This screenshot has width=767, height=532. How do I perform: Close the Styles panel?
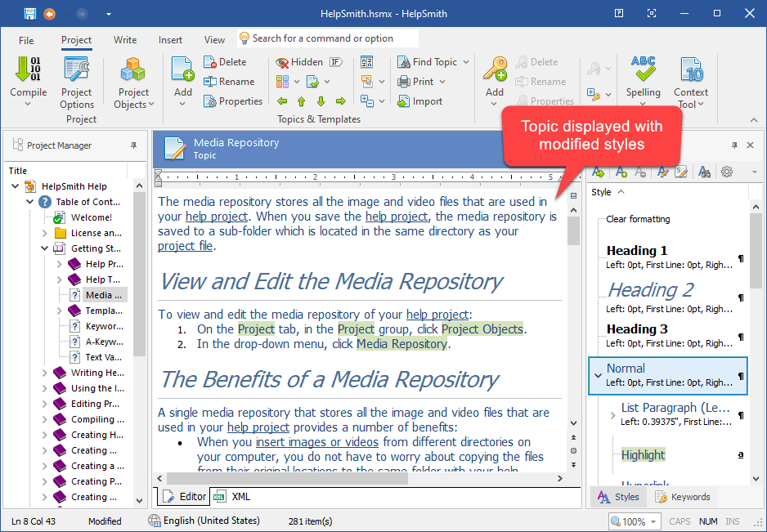click(x=751, y=145)
